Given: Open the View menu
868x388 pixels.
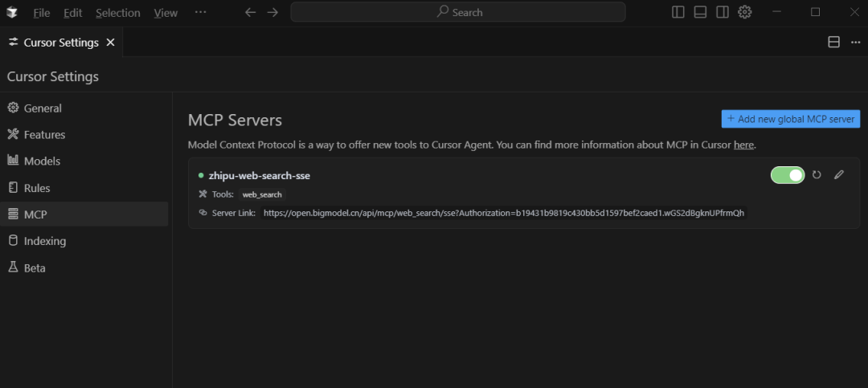Looking at the screenshot, I should [x=166, y=13].
